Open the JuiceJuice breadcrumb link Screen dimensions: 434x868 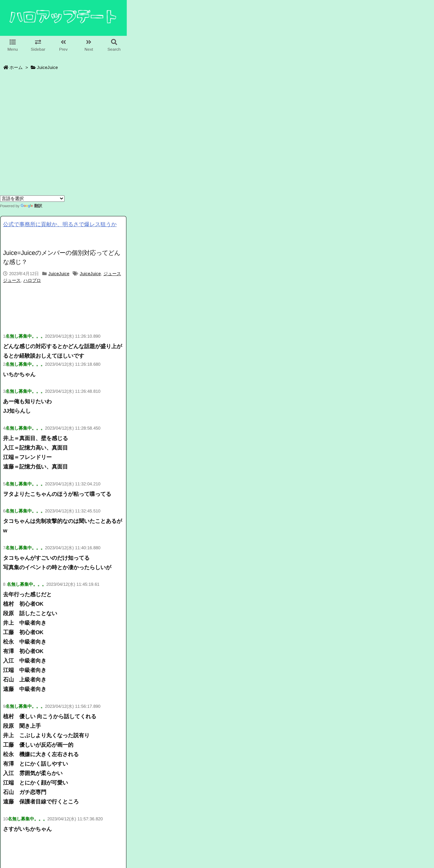(47, 67)
